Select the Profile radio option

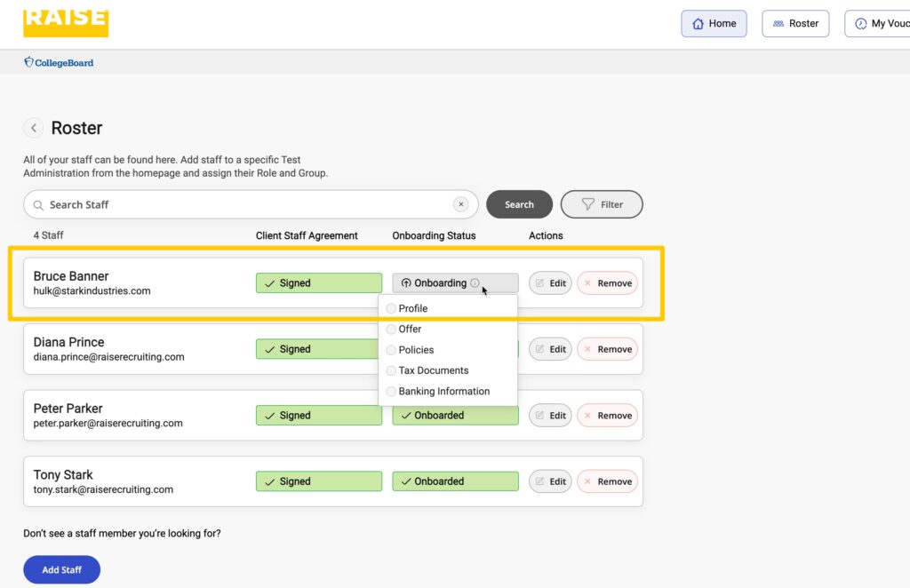[x=391, y=308]
